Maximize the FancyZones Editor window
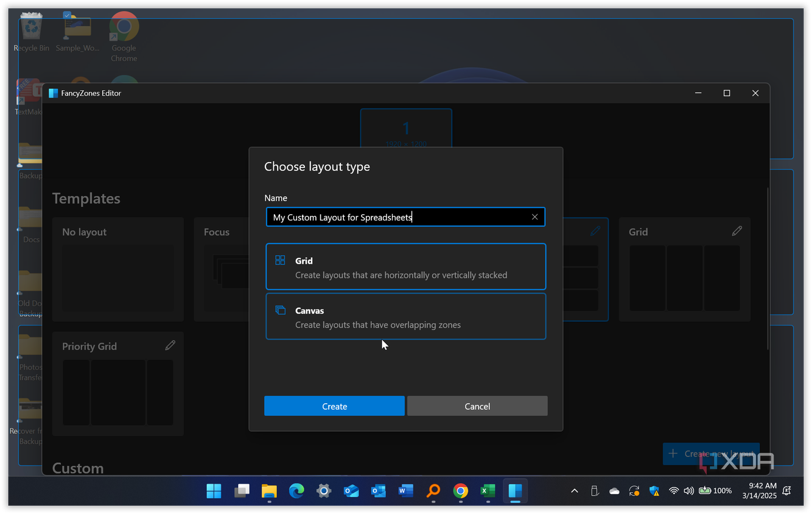812x514 pixels. [727, 93]
